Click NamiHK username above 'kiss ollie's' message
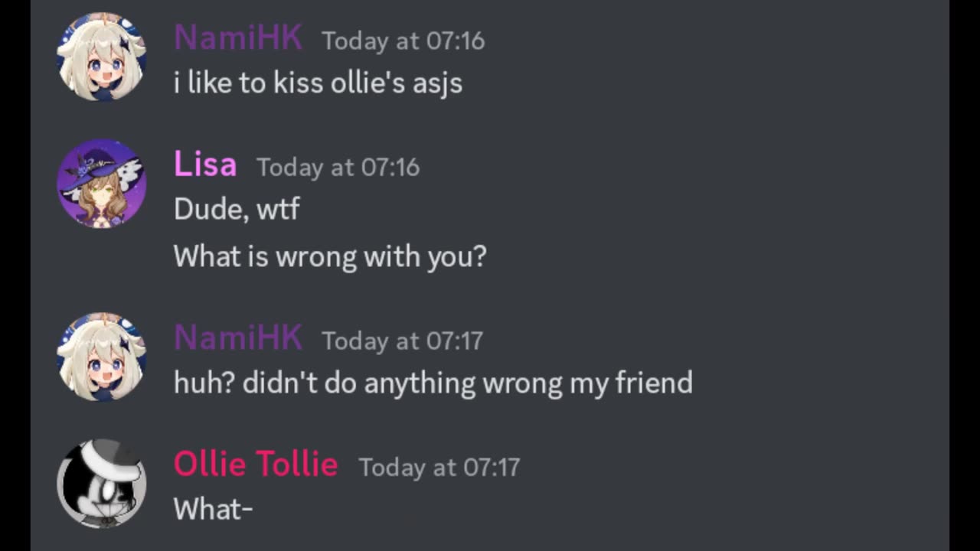This screenshot has width=980, height=551. 238,38
